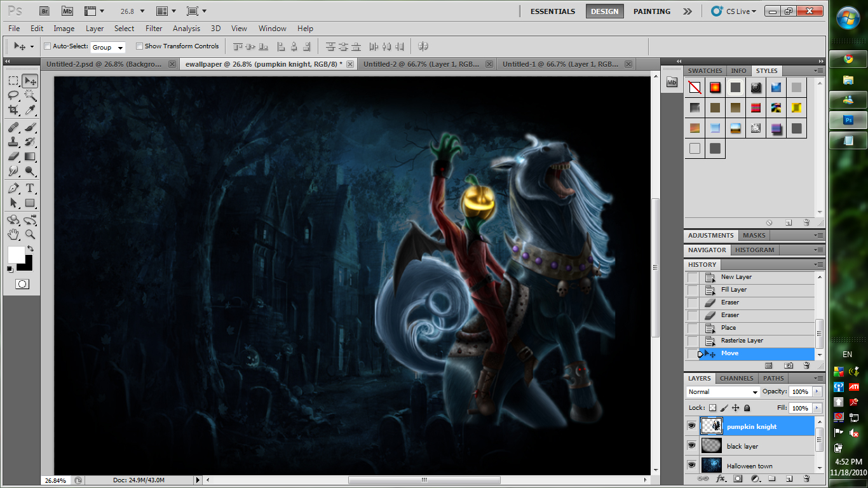Open the Normal blending mode dropdown
Image resolution: width=868 pixels, height=488 pixels.
[722, 391]
